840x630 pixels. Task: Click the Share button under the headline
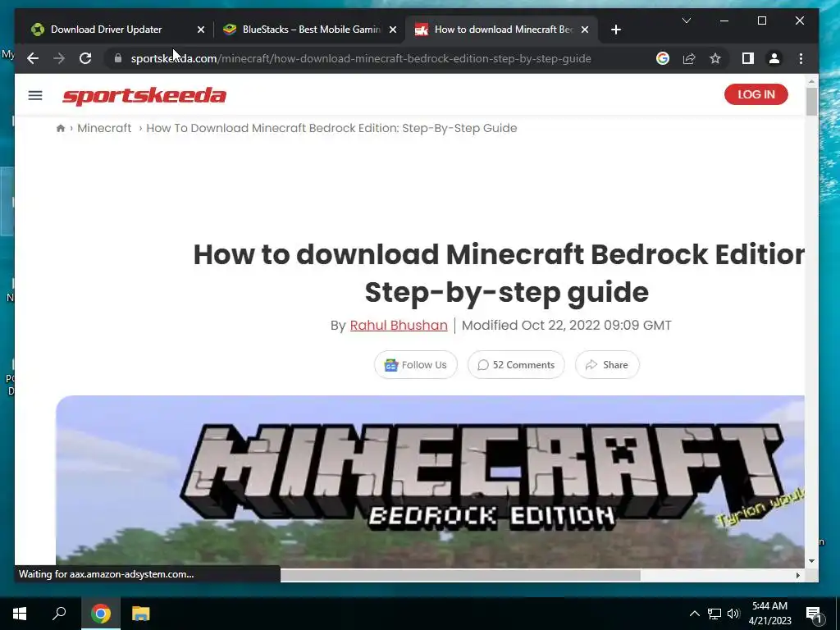[x=607, y=365]
